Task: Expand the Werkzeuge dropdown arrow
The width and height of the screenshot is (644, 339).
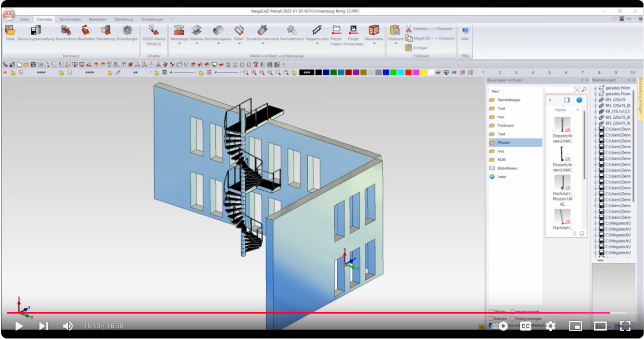Action: [179, 44]
